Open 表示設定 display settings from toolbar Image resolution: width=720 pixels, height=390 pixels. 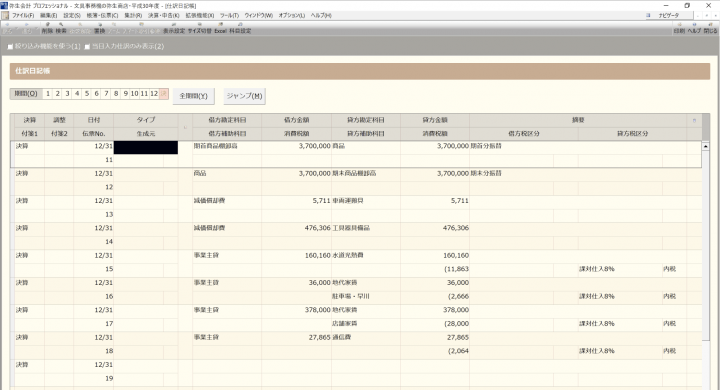pos(174,28)
